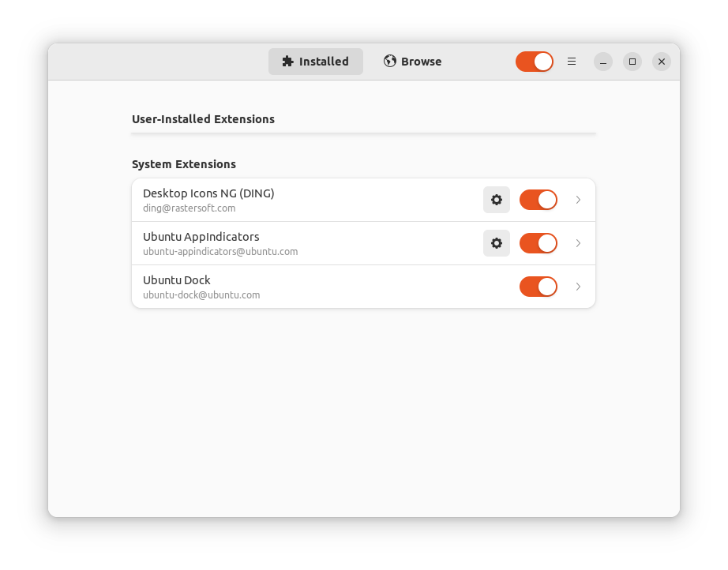728x570 pixels.
Task: Close the Extensions window
Action: [x=662, y=62]
